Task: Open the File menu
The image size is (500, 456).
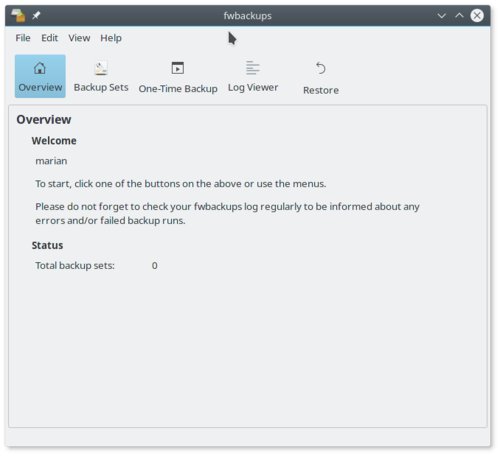Action: click(23, 38)
